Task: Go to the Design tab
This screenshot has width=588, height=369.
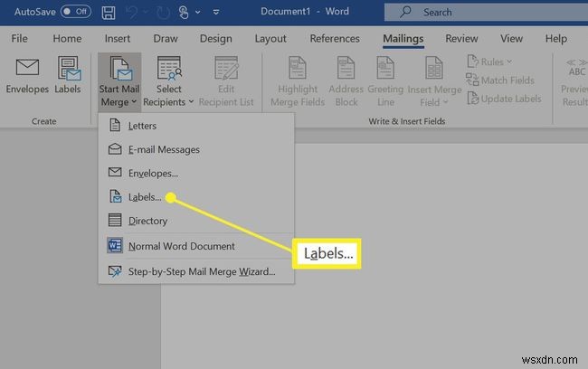Action: pyautogui.click(x=215, y=39)
